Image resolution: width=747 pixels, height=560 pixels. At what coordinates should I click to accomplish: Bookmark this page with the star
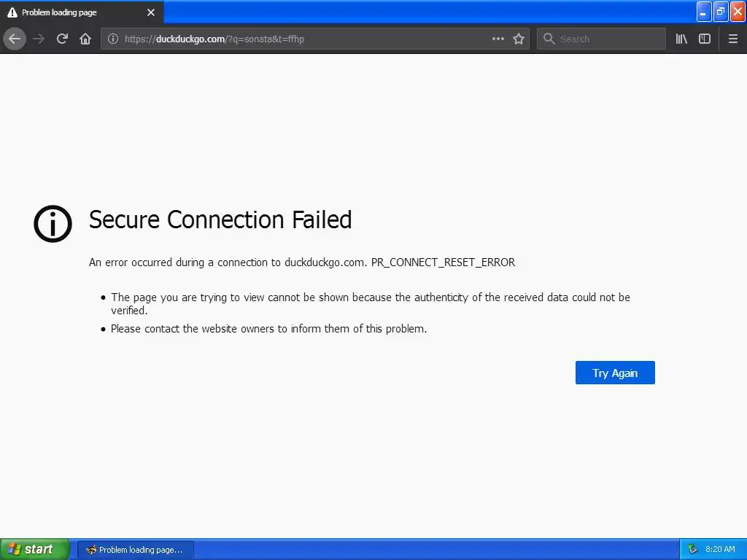coord(519,39)
